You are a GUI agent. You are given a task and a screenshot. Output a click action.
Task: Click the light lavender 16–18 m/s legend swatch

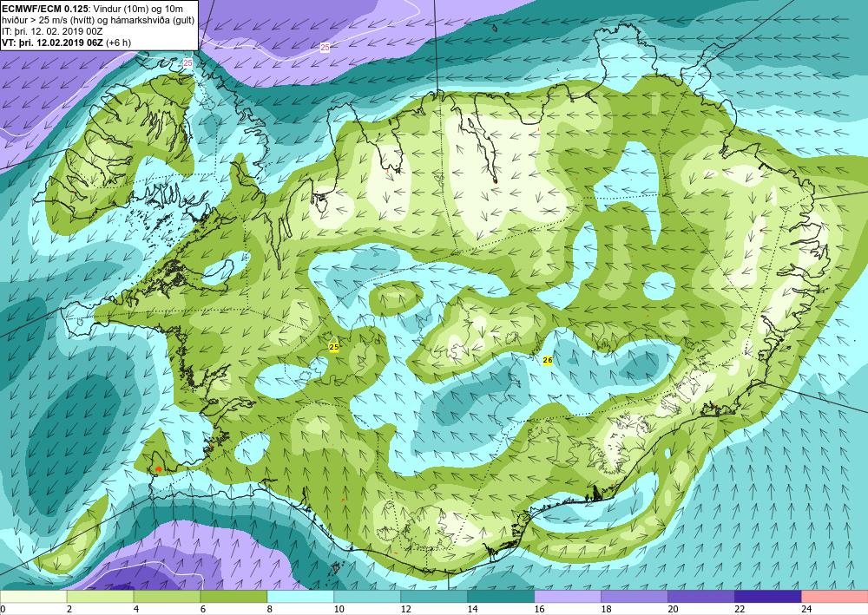coord(568,597)
